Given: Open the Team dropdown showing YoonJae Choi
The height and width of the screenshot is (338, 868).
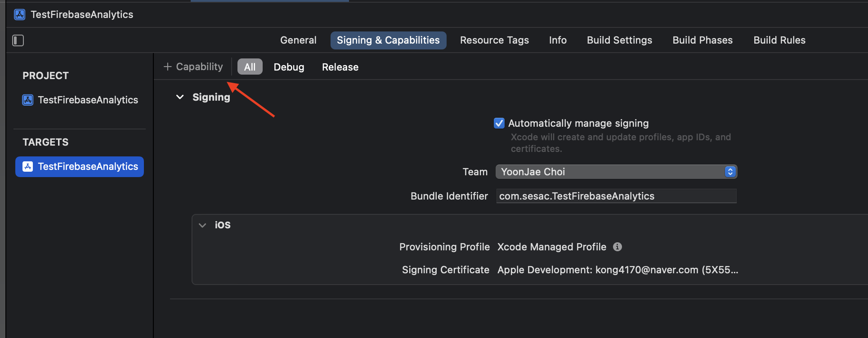Looking at the screenshot, I should pos(616,172).
